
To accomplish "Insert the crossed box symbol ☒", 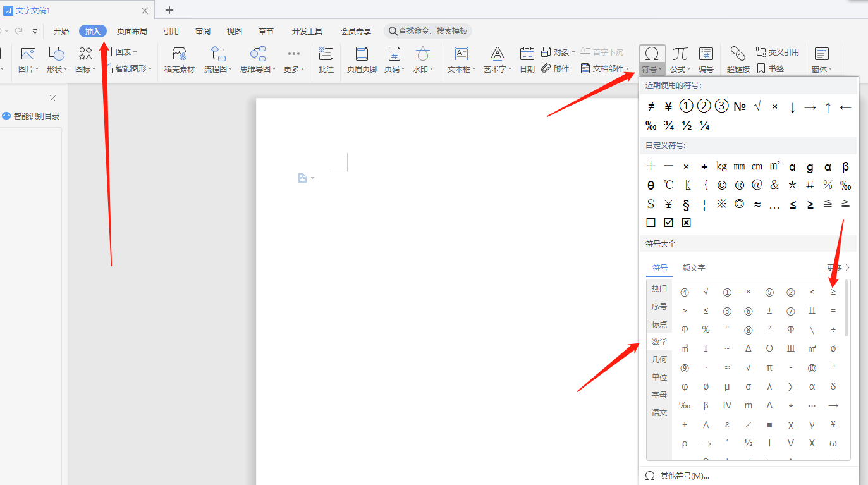I will tap(686, 223).
